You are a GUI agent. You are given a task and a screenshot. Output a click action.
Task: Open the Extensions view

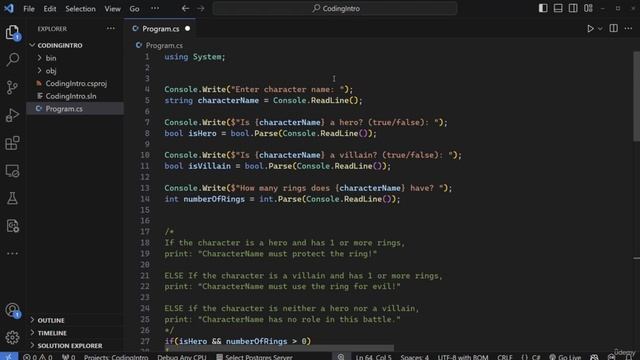coord(12,143)
